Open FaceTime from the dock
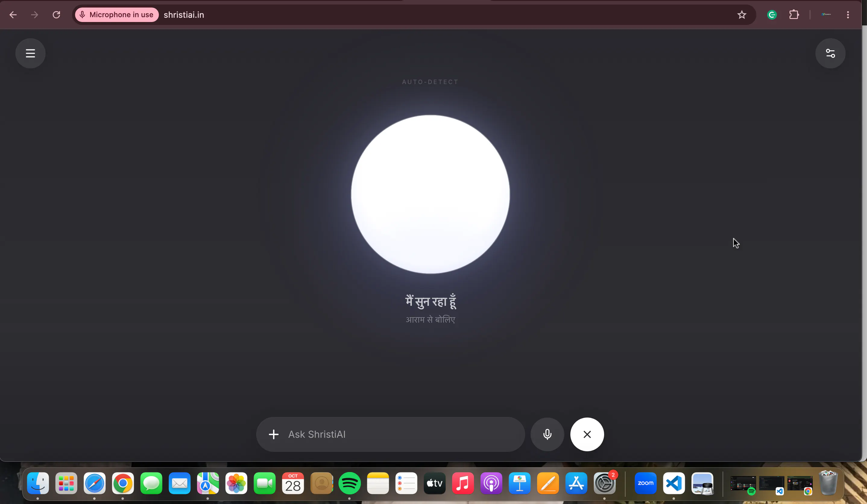Viewport: 867px width, 504px height. pyautogui.click(x=265, y=483)
